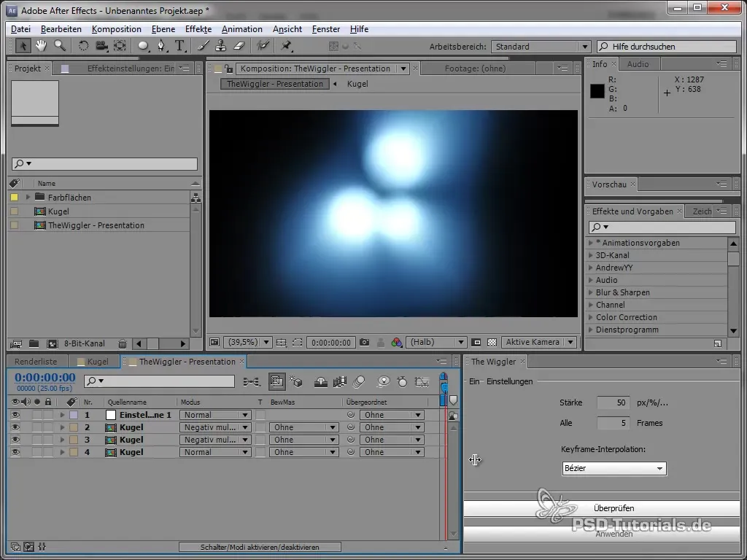
Task: Click the current time 0:00:00:00 display in viewer
Action: [x=331, y=343]
